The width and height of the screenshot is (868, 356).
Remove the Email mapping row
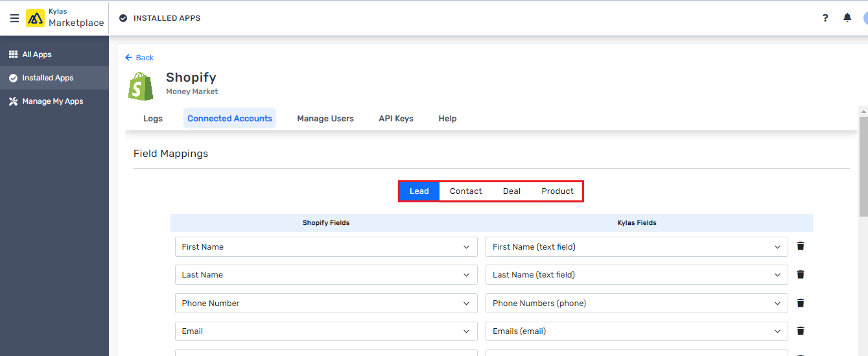[x=801, y=331]
